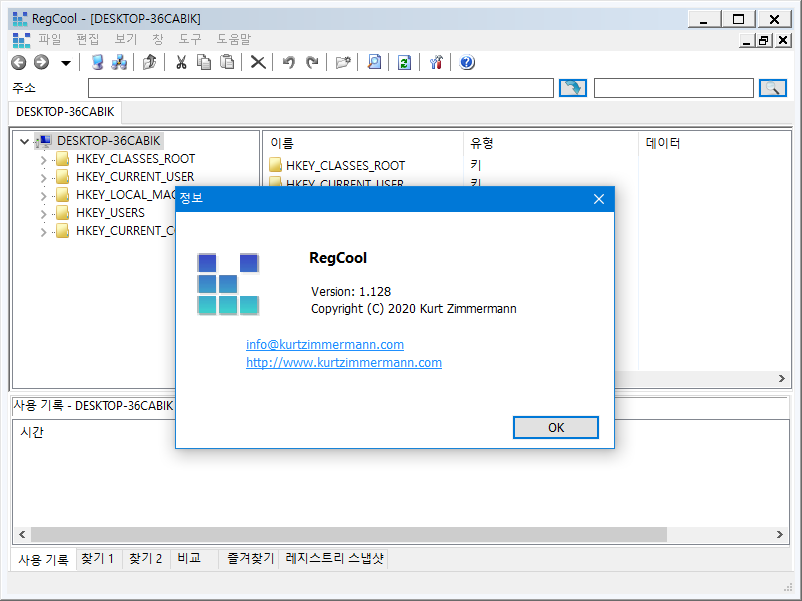
Task: Open the 도구 menu
Action: click(190, 39)
